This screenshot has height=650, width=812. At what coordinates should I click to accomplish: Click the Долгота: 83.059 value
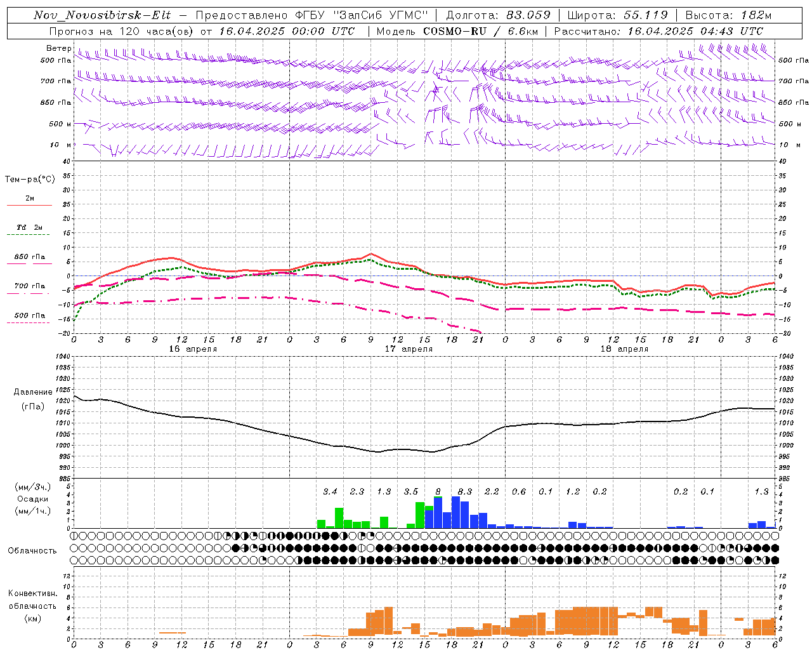(x=499, y=15)
